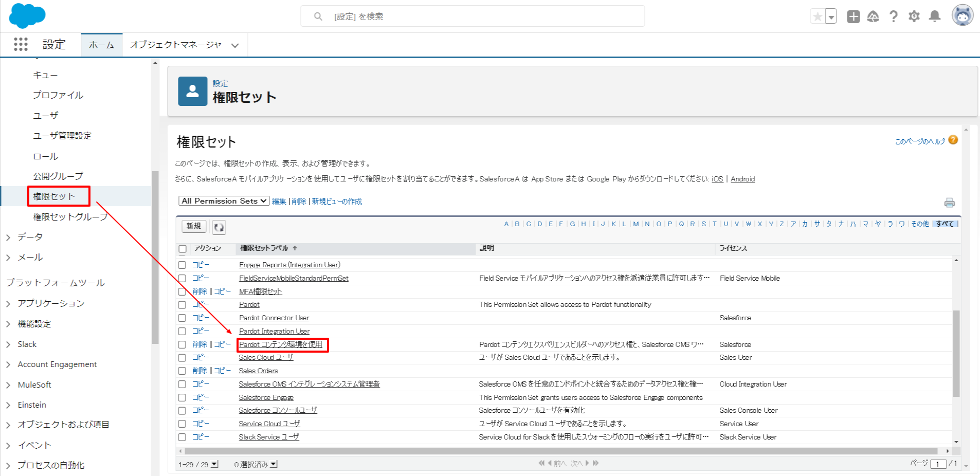
Task: Open the MFA権限セット link
Action: (260, 291)
